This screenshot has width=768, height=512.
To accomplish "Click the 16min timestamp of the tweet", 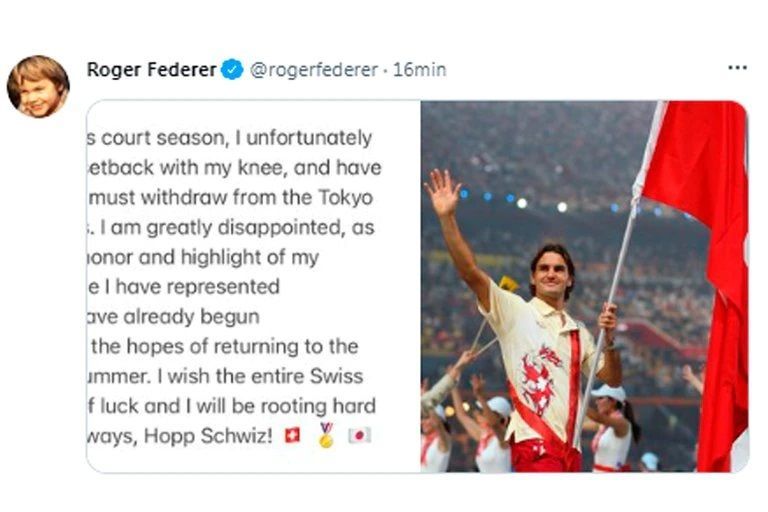I will [420, 70].
